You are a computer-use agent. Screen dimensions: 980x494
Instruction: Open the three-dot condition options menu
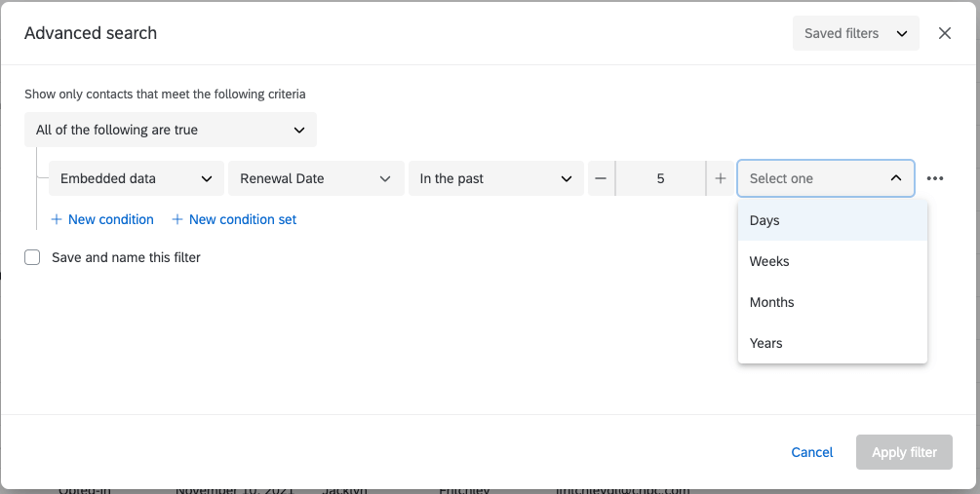935,178
